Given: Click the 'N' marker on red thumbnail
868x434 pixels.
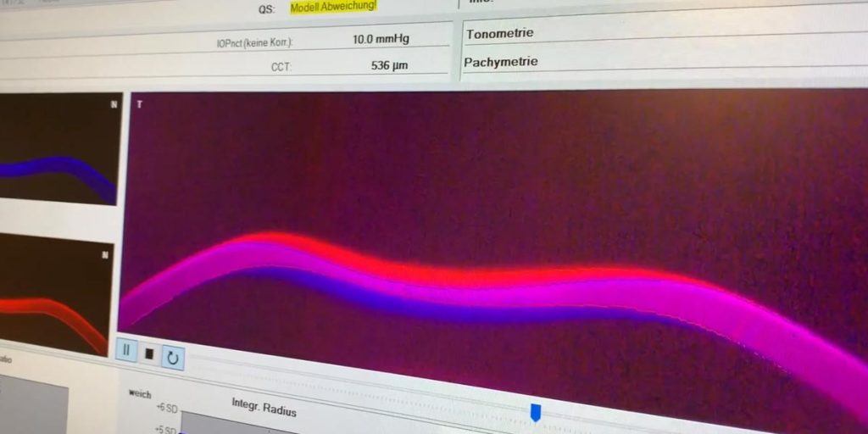Looking at the screenshot, I should pyautogui.click(x=104, y=255).
